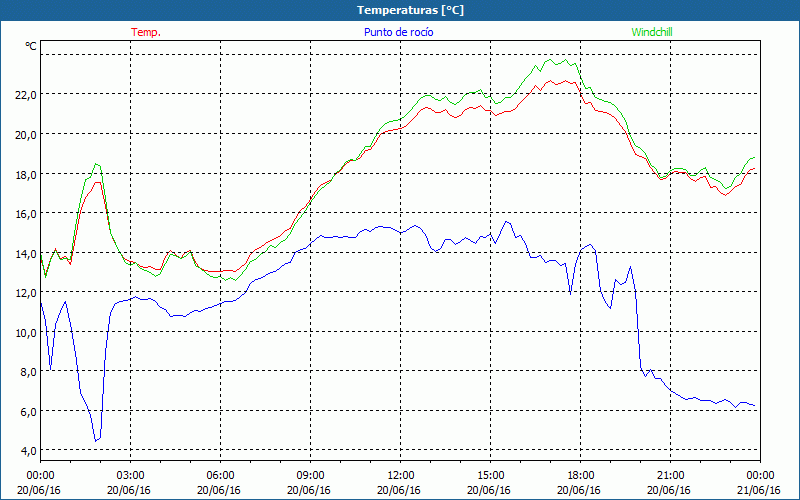Click the Punto de rocío legend label

tap(398, 32)
